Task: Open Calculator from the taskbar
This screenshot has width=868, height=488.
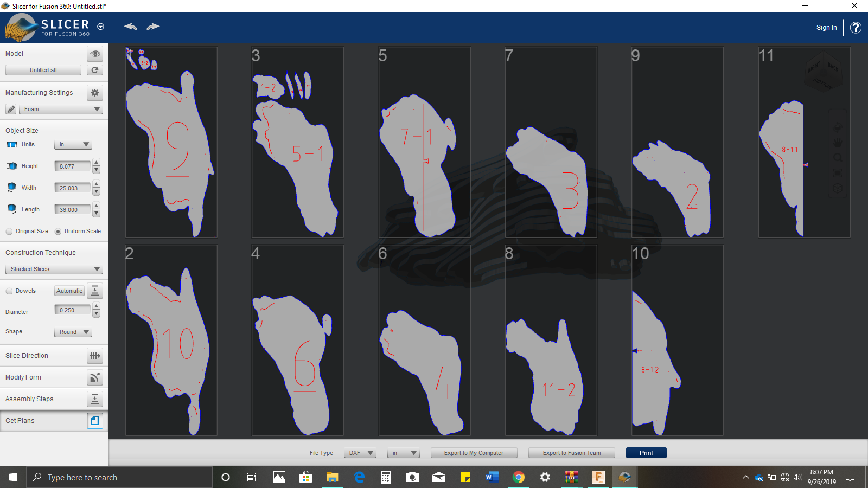Action: click(x=386, y=477)
